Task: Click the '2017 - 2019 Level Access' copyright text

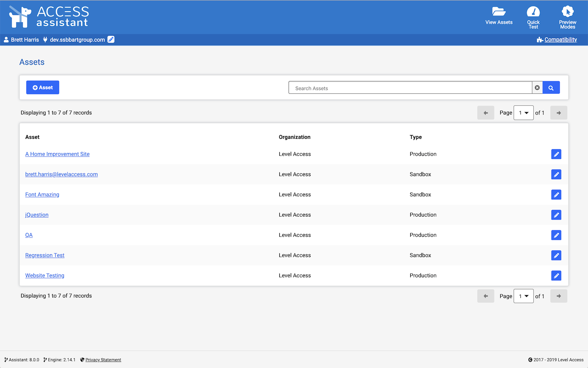Action: [559, 360]
